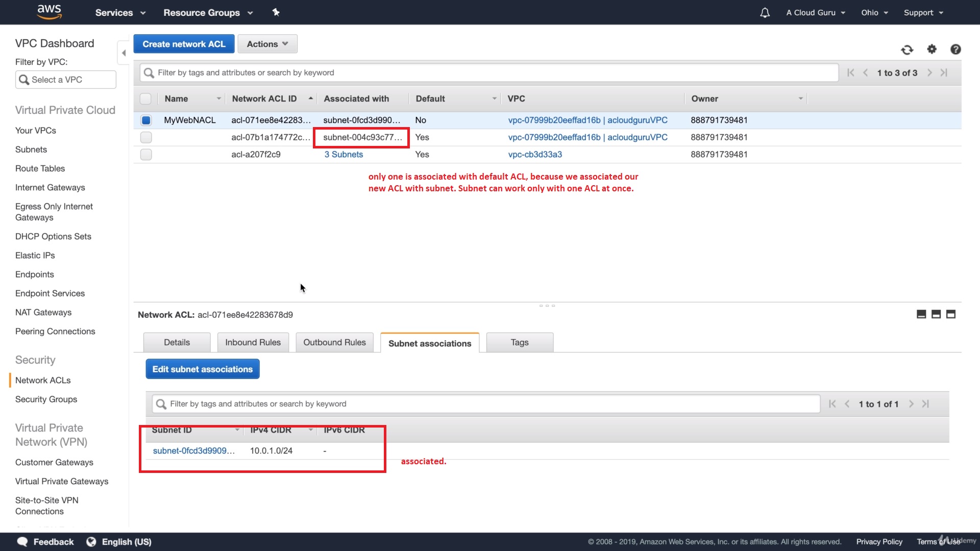Minimize the details pane with the leftmost layout icon
This screenshot has width=980, height=551.
pos(921,314)
